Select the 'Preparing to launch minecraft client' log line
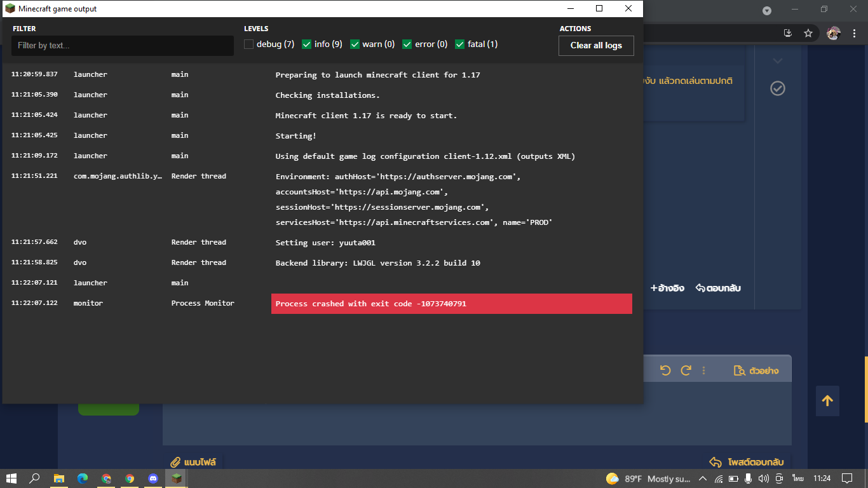This screenshot has width=868, height=488. [377, 75]
